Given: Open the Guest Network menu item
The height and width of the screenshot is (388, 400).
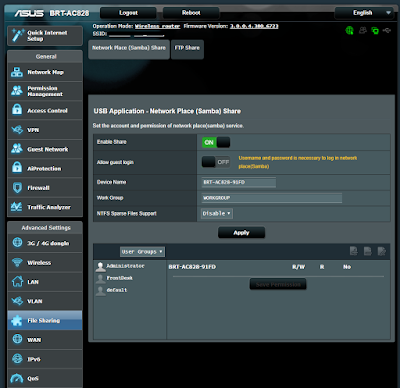Looking at the screenshot, I should pos(45,149).
